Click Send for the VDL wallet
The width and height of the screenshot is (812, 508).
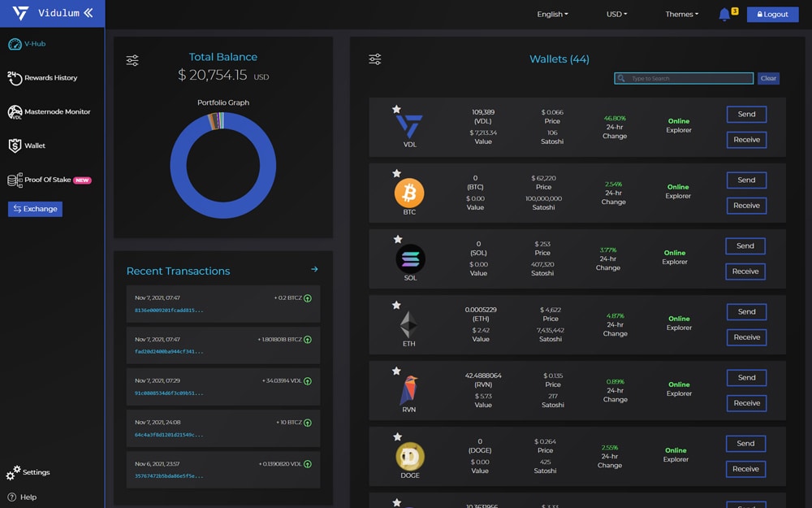746,115
